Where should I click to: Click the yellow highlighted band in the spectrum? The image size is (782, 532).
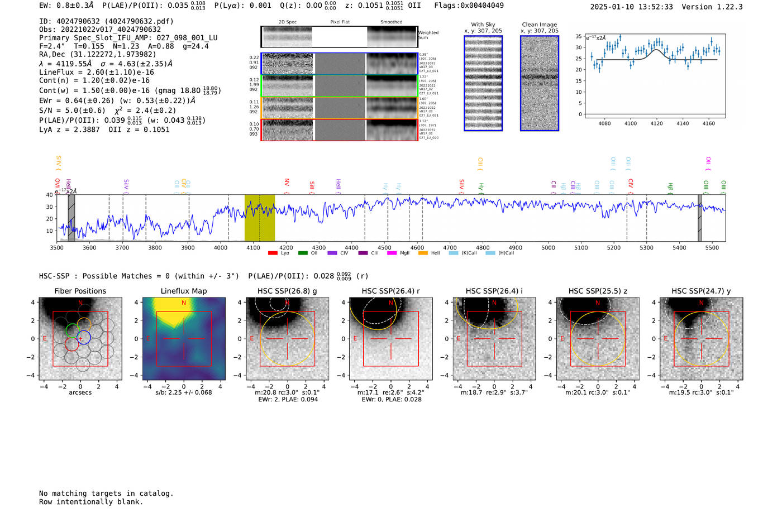pyautogui.click(x=260, y=218)
